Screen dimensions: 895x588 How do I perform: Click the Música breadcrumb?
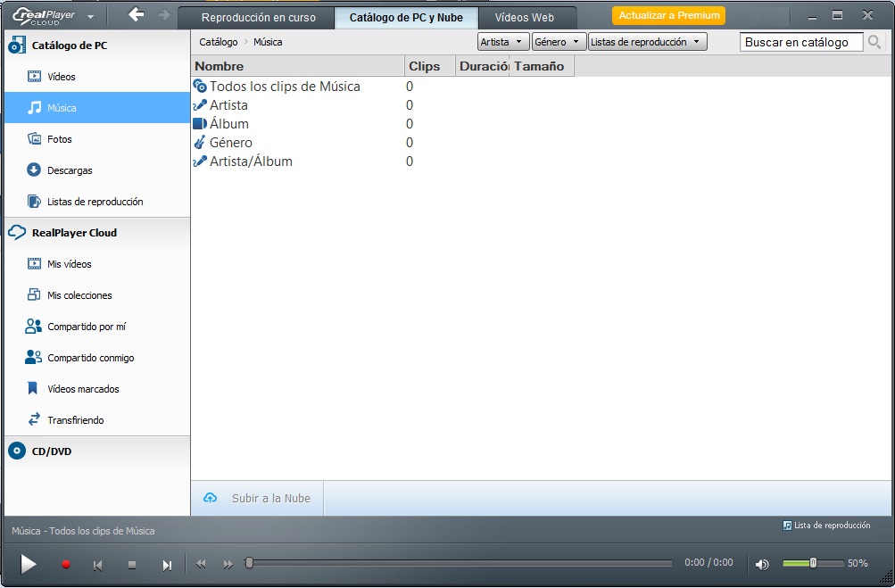click(268, 42)
